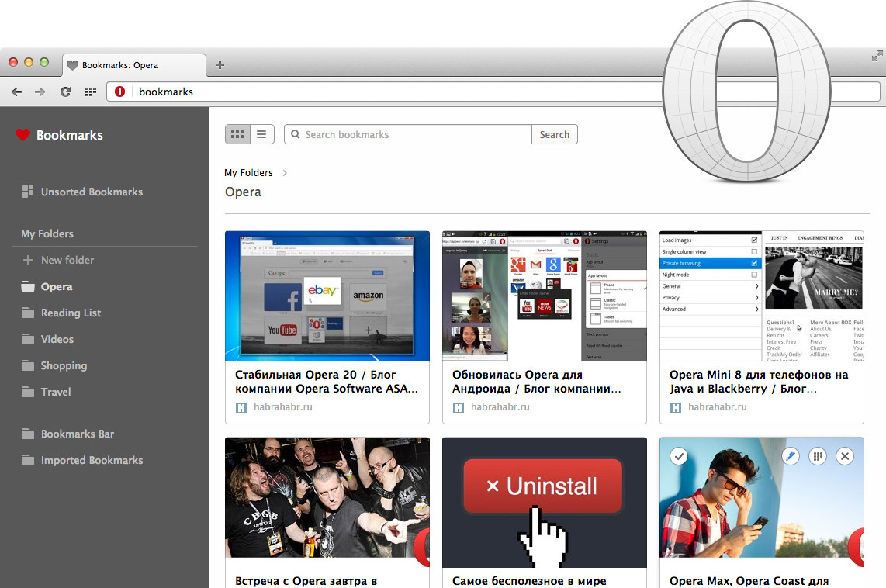
Task: Remove Opera Max bookmark with X icon
Action: click(845, 456)
